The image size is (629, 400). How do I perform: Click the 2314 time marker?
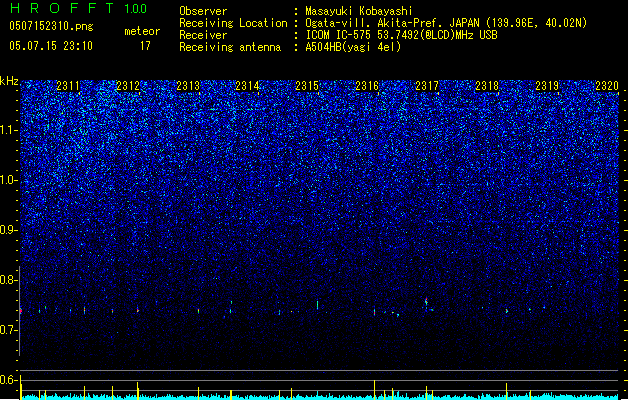(x=248, y=86)
